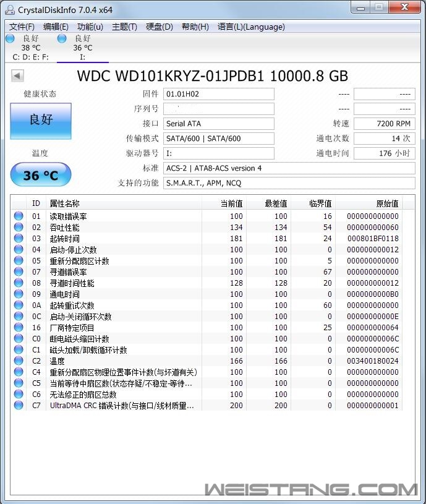Select the 38 °C disk C: D: E: F:
The height and width of the screenshot is (504, 426).
tap(30, 48)
